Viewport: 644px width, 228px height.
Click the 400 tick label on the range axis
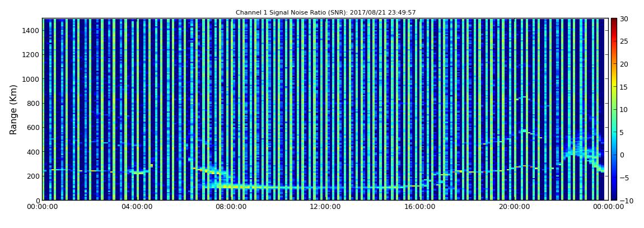click(33, 152)
